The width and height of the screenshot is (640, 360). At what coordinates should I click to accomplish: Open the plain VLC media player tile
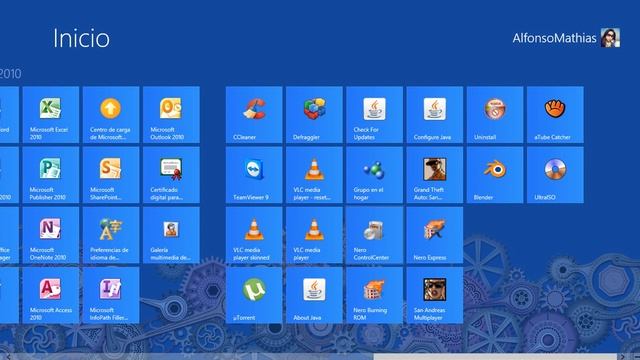pyautogui.click(x=314, y=235)
